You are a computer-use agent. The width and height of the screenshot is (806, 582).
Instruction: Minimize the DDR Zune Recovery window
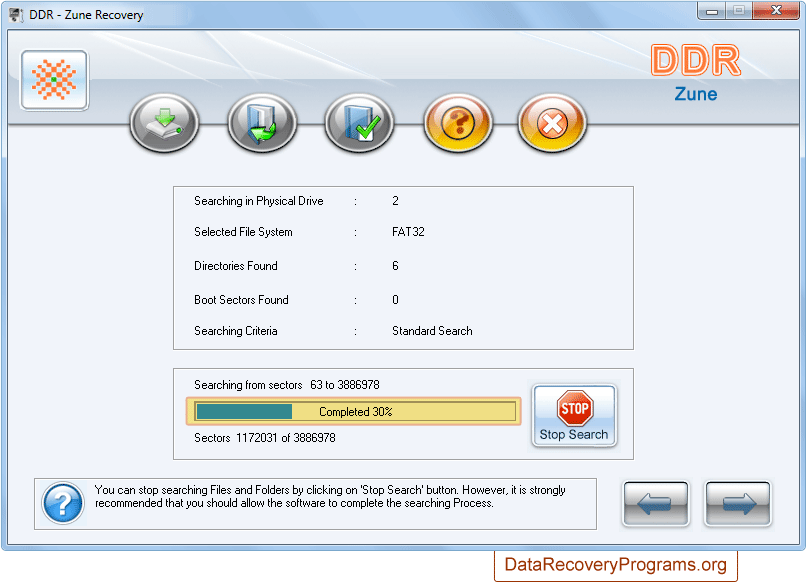click(712, 11)
